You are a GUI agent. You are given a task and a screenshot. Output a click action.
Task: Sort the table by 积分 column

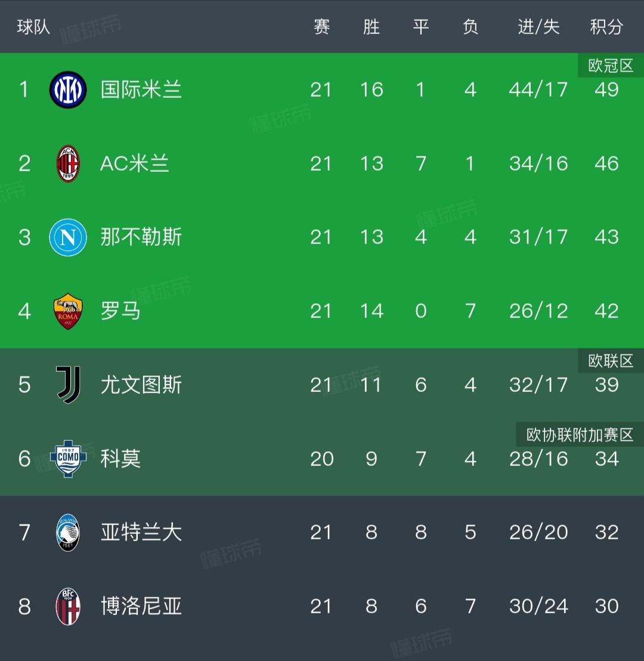(x=606, y=26)
